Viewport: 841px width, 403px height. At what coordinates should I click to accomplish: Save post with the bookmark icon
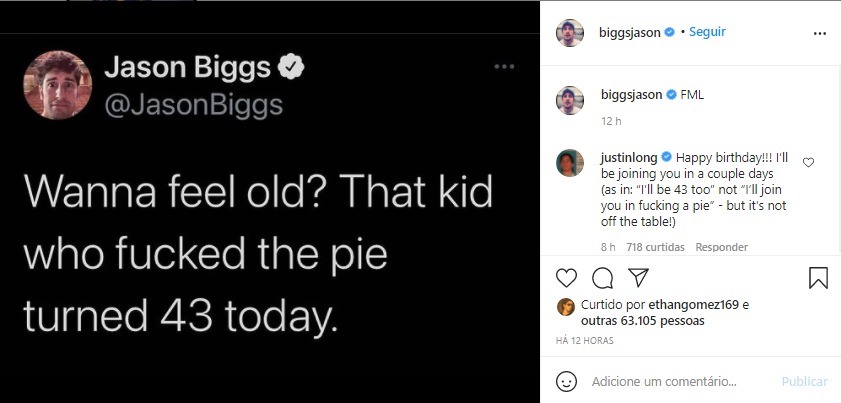(817, 277)
